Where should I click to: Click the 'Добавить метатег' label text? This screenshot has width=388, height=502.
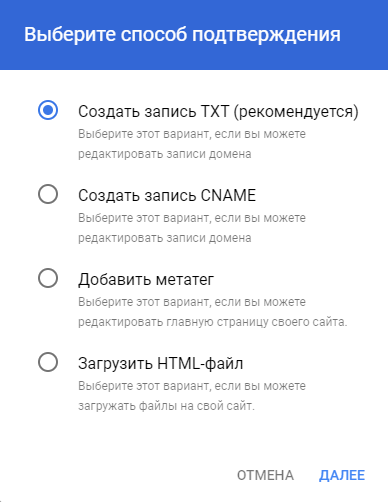click(x=146, y=279)
